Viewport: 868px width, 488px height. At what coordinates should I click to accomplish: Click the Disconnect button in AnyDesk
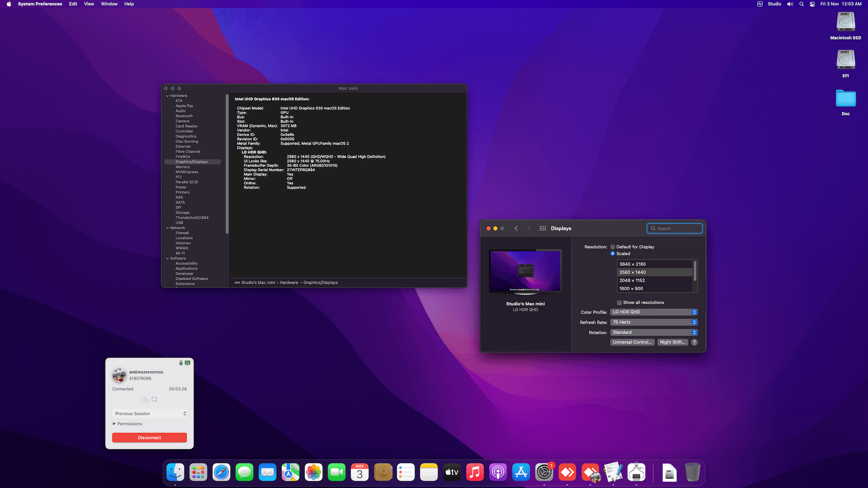click(x=150, y=438)
